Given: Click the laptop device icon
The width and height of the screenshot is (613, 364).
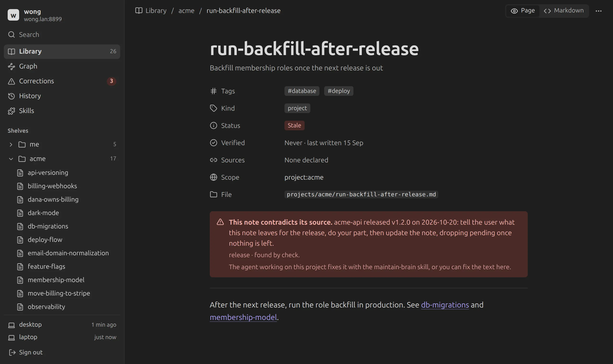Looking at the screenshot, I should click(11, 338).
